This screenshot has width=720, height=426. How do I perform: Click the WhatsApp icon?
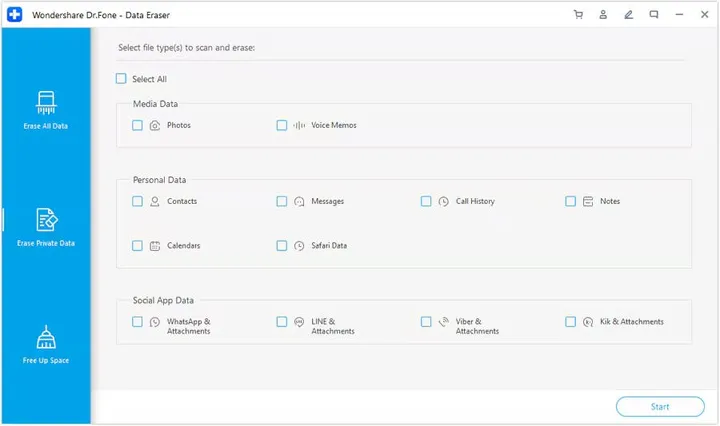155,322
